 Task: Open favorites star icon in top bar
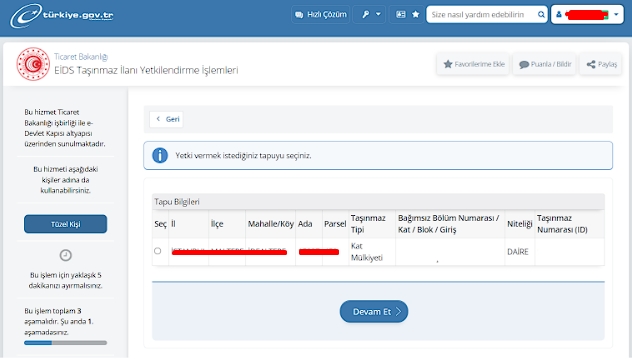(416, 15)
